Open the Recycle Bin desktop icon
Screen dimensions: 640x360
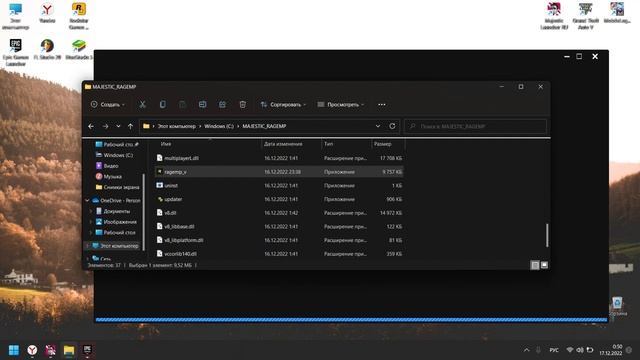618,306
